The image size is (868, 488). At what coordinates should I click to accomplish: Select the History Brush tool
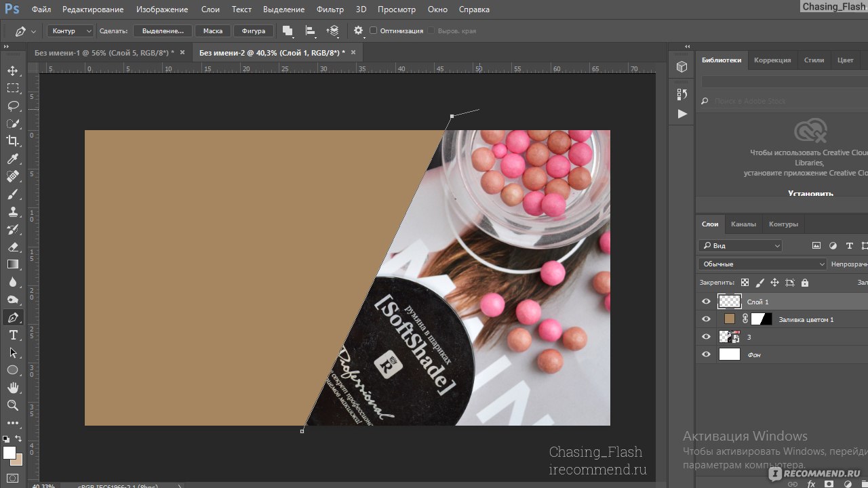[x=12, y=229]
